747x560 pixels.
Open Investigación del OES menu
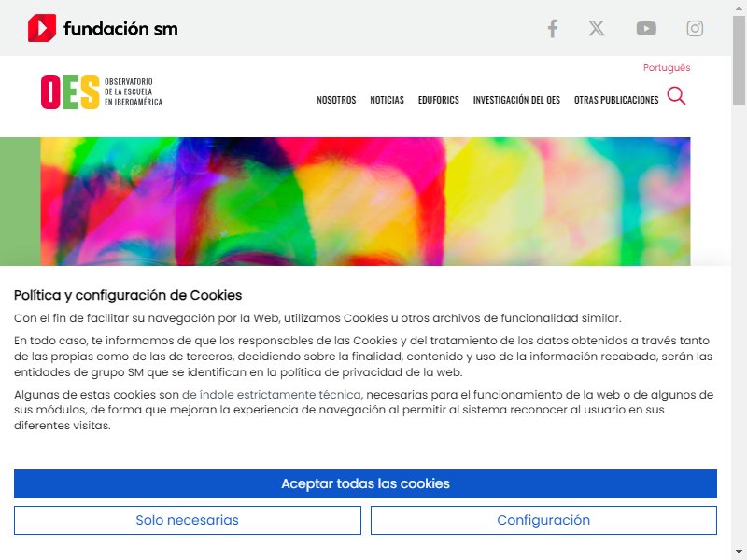(x=516, y=100)
